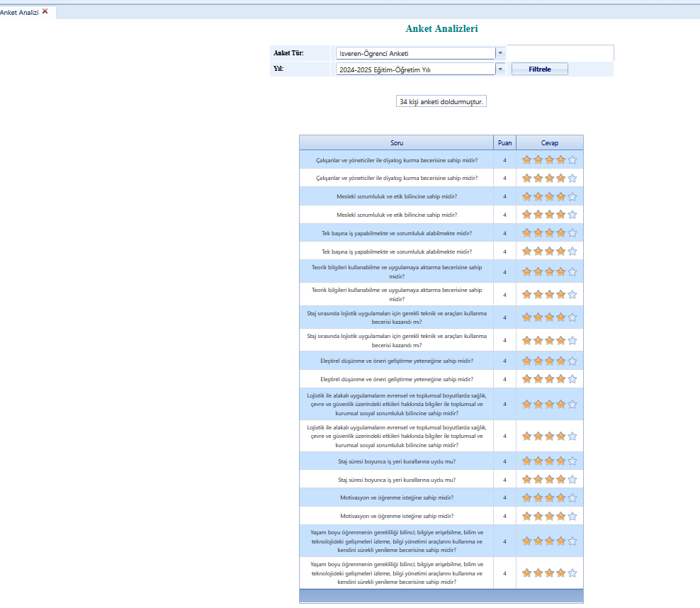
Task: Click the empty star in blue-shaded 'Yaşam boyu öğrenmenin' row
Action: 572,541
